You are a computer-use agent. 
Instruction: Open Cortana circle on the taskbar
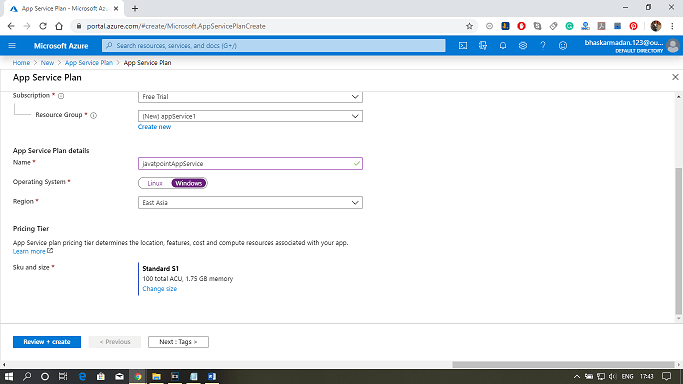click(x=45, y=377)
